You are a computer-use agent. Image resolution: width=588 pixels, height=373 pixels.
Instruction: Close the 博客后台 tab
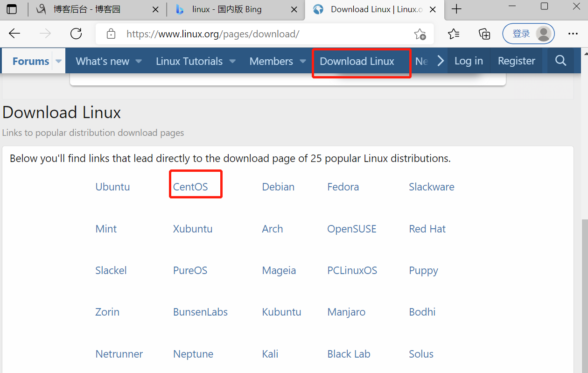(155, 9)
